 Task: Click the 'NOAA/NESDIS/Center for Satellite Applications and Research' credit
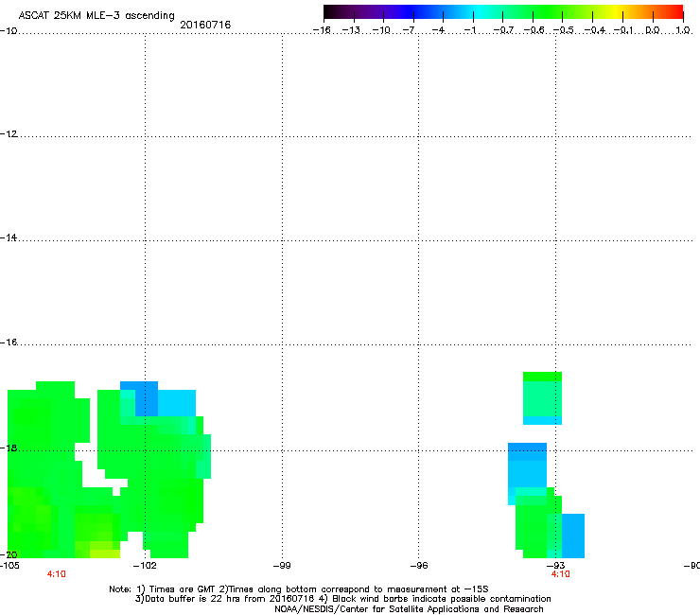coord(409,609)
